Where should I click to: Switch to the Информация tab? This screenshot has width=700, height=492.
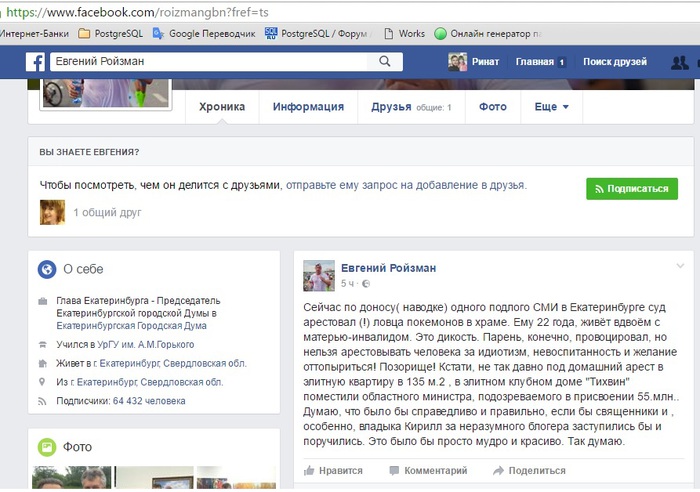308,107
